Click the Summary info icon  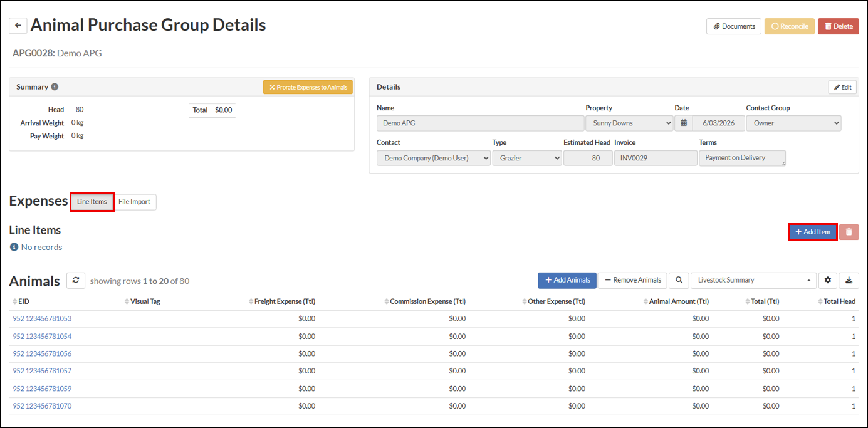55,87
